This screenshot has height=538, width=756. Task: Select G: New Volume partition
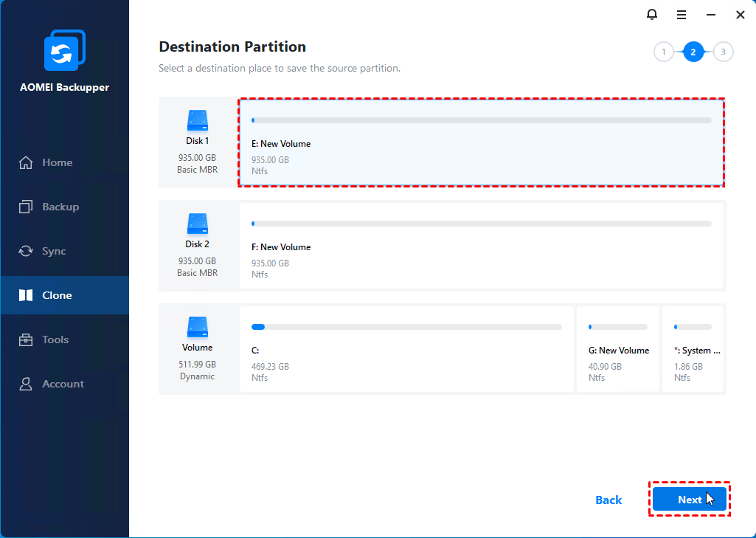[618, 349]
